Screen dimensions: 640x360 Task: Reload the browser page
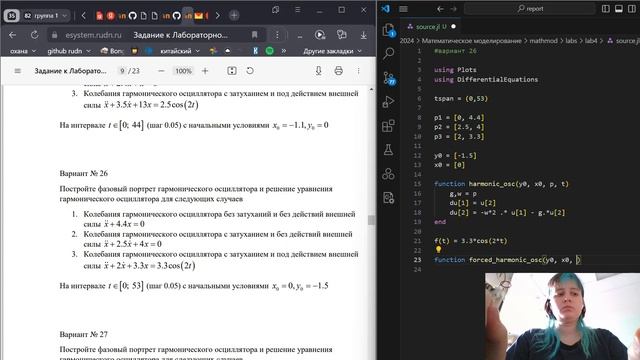[x=34, y=35]
